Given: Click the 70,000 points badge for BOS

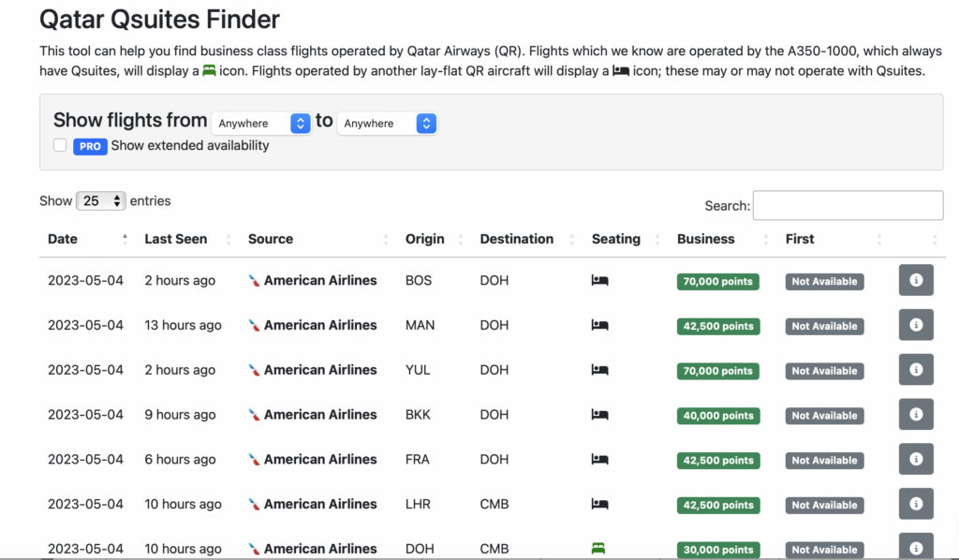Looking at the screenshot, I should click(717, 280).
